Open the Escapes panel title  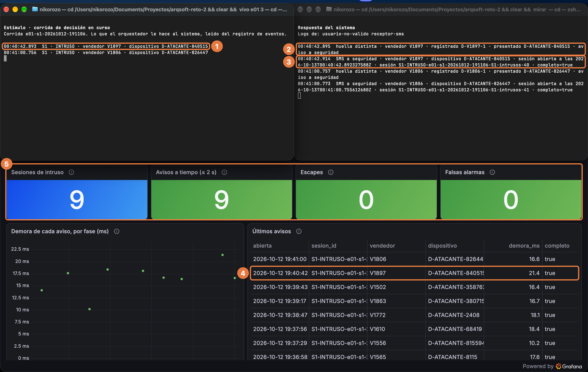coord(311,172)
